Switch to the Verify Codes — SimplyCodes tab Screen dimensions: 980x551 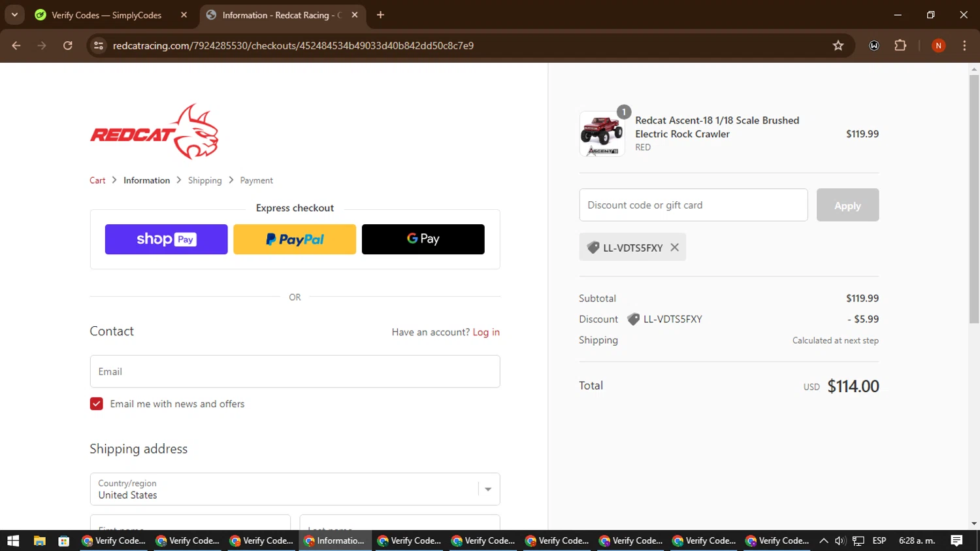click(106, 15)
